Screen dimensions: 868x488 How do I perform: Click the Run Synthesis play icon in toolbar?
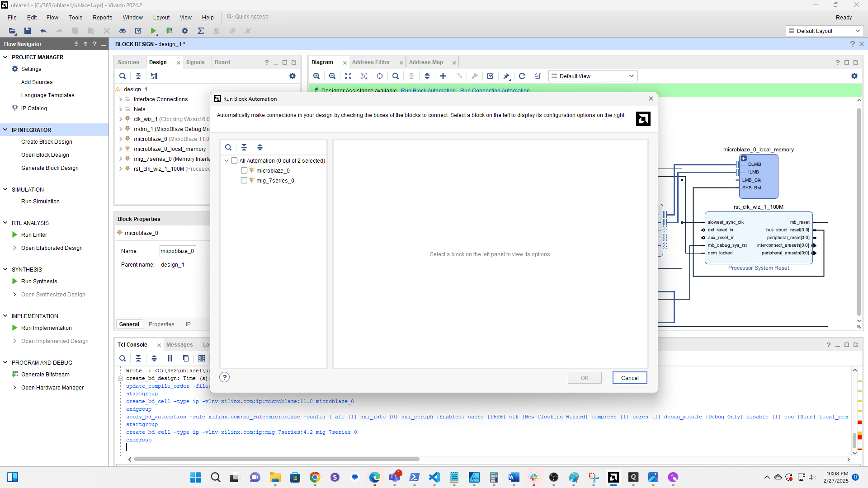tap(154, 31)
